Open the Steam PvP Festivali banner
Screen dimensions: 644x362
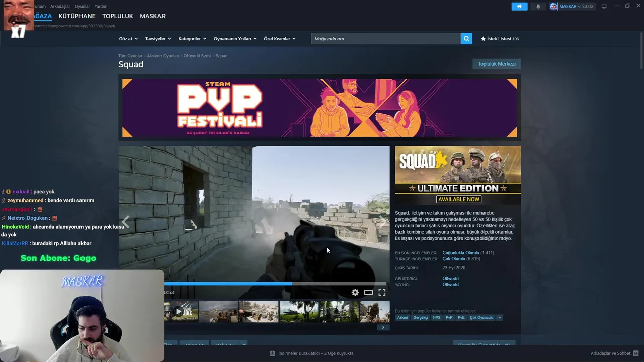tap(319, 108)
